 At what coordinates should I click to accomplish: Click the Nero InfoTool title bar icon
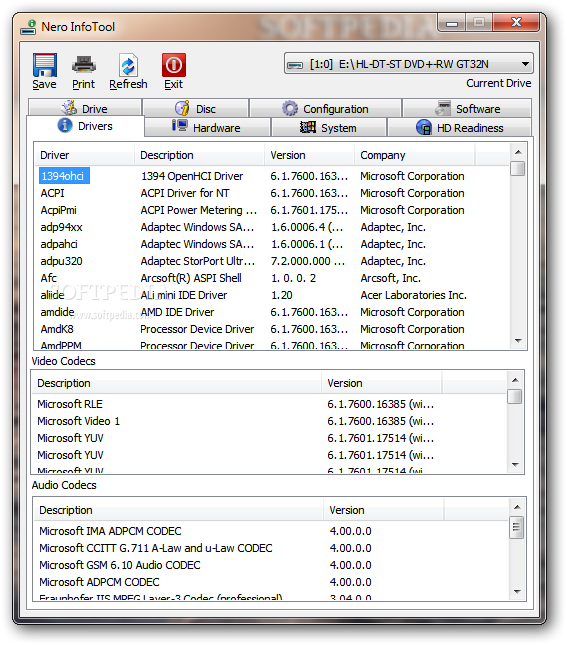pos(29,27)
